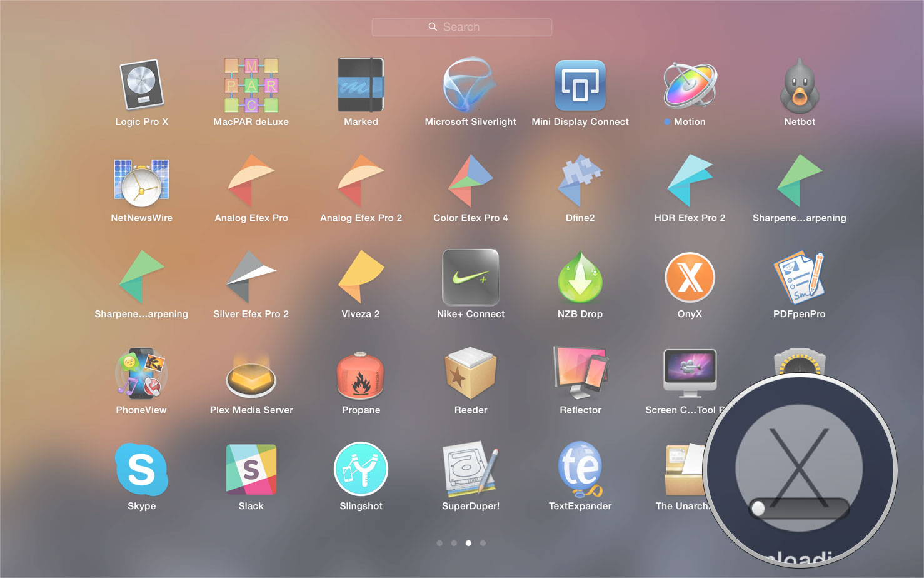The width and height of the screenshot is (924, 578).
Task: Launch HDR Efex Pro 2
Action: pos(690,181)
